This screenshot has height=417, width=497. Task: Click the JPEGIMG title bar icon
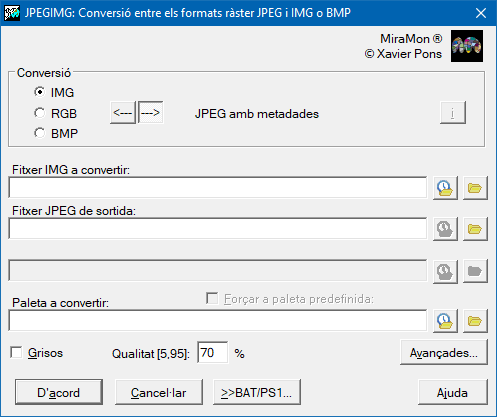coord(12,13)
